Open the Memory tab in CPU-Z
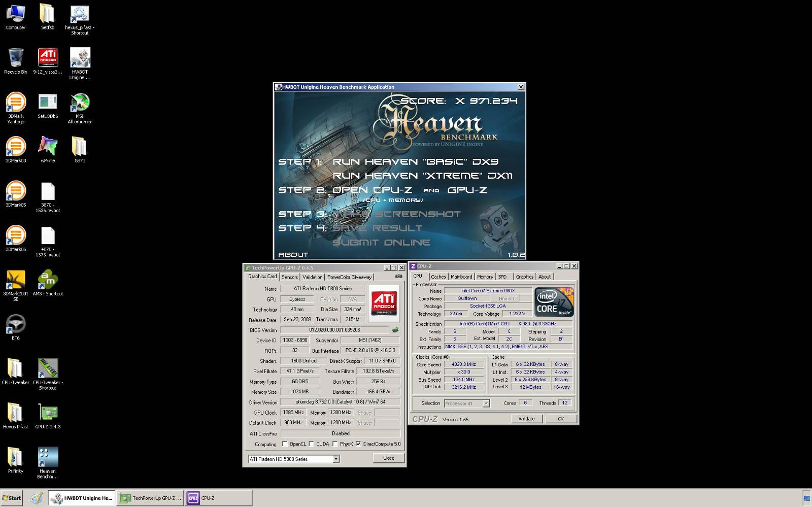Viewport: 812px width, 507px height. (485, 277)
